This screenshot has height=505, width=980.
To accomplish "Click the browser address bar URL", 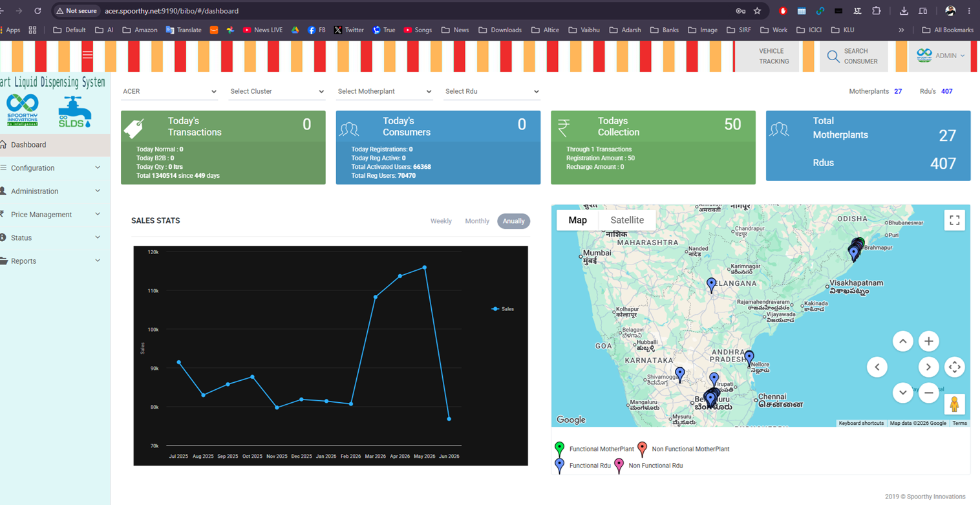I will click(172, 11).
